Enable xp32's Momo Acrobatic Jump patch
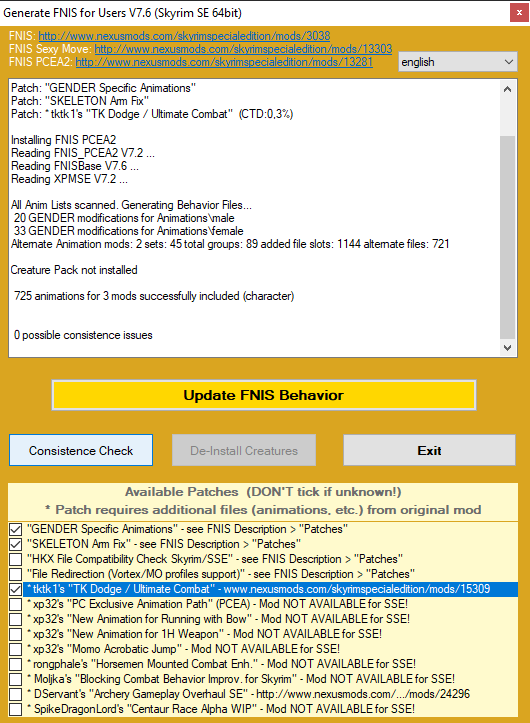This screenshot has height=723, width=530. 16,649
